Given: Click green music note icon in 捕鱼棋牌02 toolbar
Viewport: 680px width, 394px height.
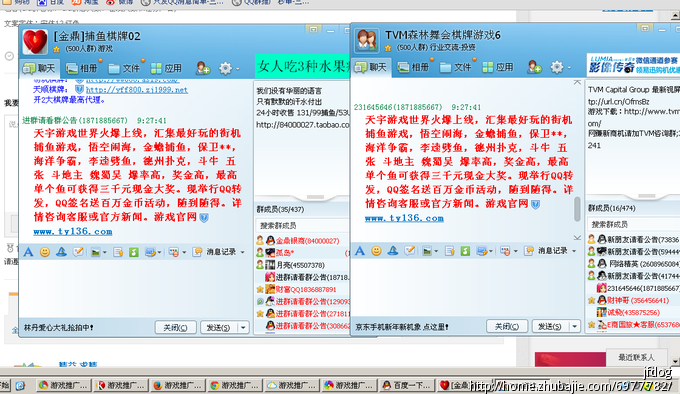Looking at the screenshot, I should pyautogui.click(x=134, y=252).
